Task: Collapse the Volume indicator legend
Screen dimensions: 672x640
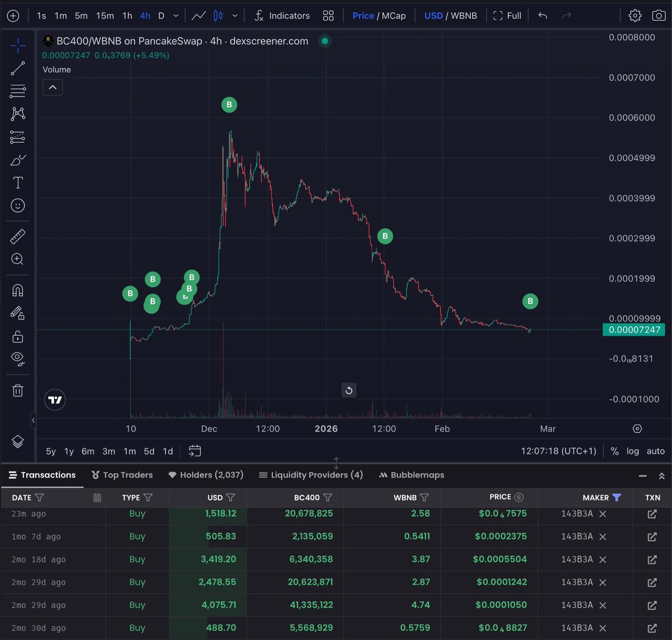Action: pos(53,87)
